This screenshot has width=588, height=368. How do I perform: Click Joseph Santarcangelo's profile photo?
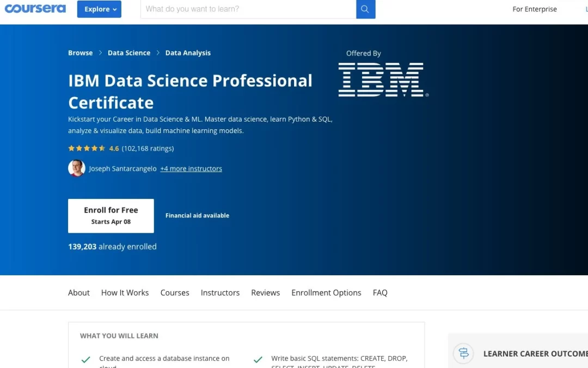tap(76, 168)
